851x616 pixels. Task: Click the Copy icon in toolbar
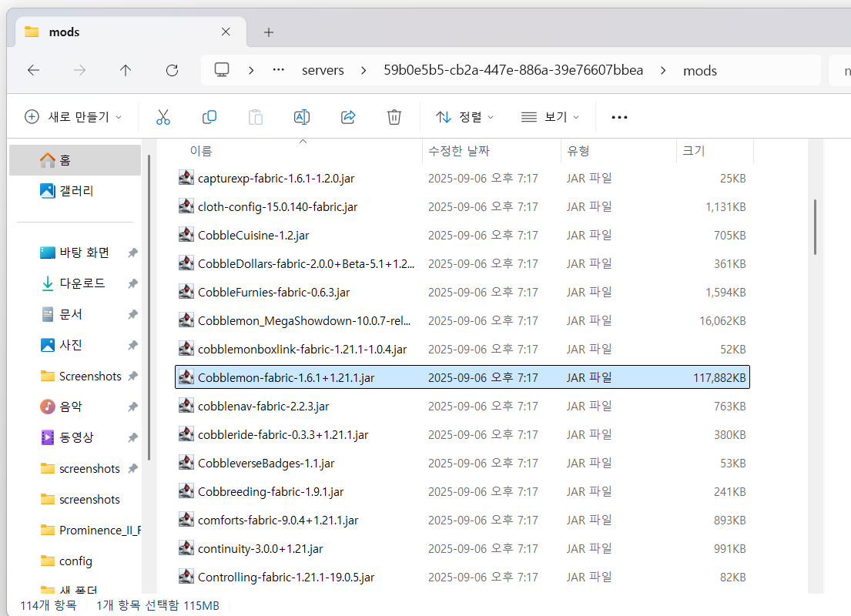pyautogui.click(x=209, y=117)
